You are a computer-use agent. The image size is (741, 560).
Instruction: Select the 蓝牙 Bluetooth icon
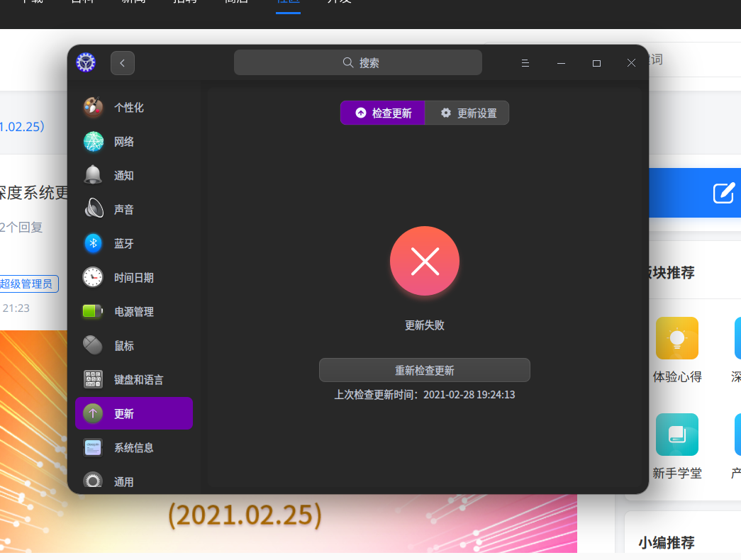[93, 243]
